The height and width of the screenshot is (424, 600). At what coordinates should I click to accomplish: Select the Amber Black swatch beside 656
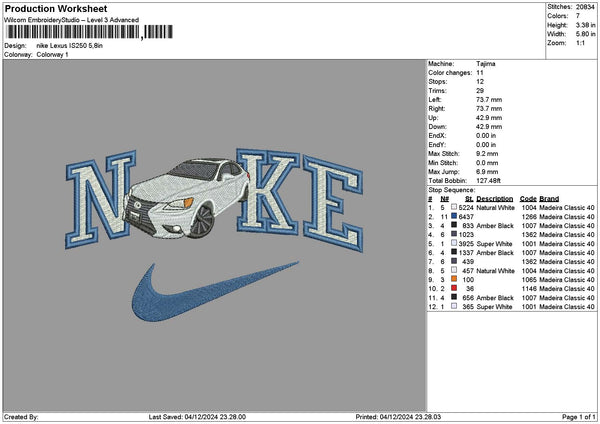click(x=454, y=297)
